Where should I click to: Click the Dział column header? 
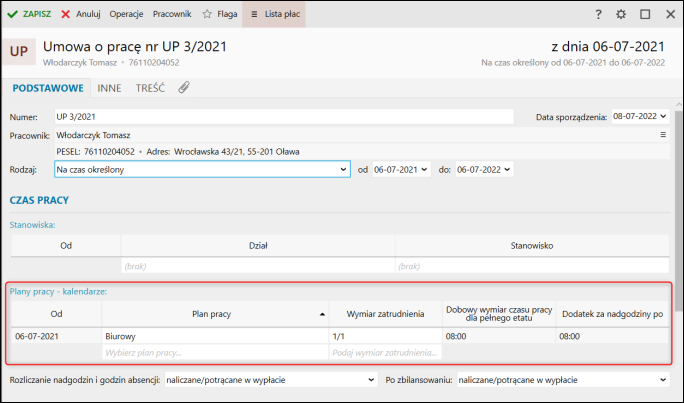coord(258,246)
